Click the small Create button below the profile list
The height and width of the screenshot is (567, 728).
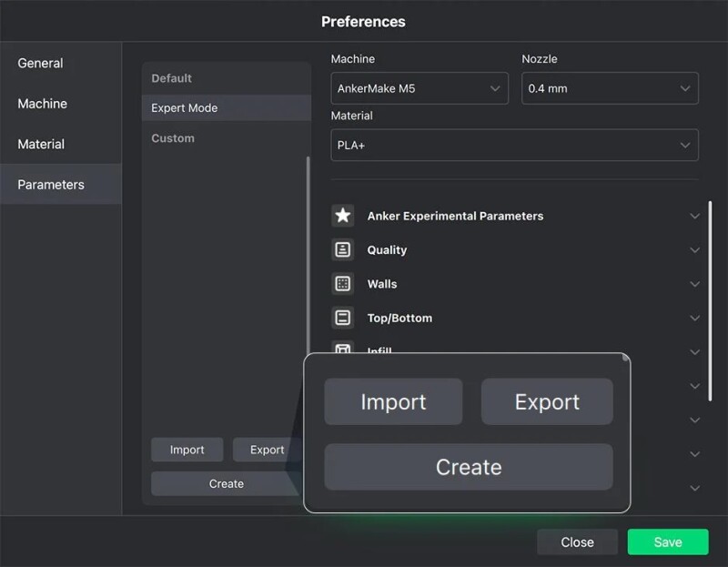(x=226, y=483)
